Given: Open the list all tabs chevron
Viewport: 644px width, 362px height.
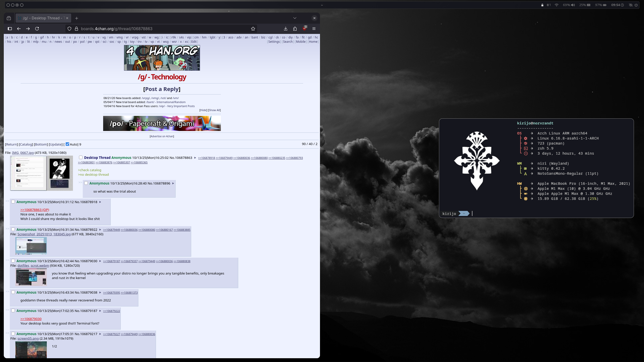Looking at the screenshot, I should (x=295, y=18).
